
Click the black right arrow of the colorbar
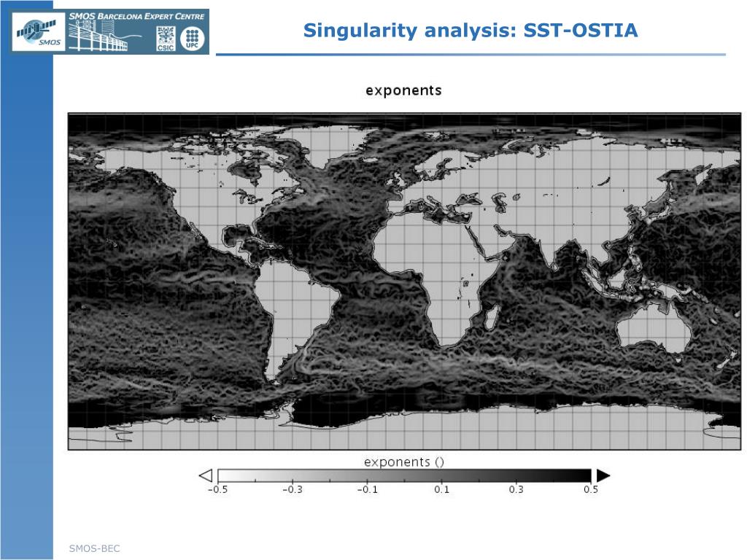coord(603,475)
